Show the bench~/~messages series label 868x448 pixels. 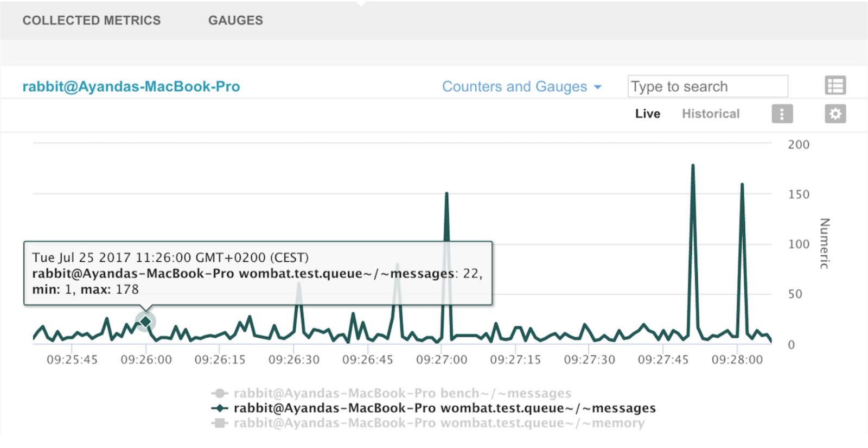tap(402, 393)
